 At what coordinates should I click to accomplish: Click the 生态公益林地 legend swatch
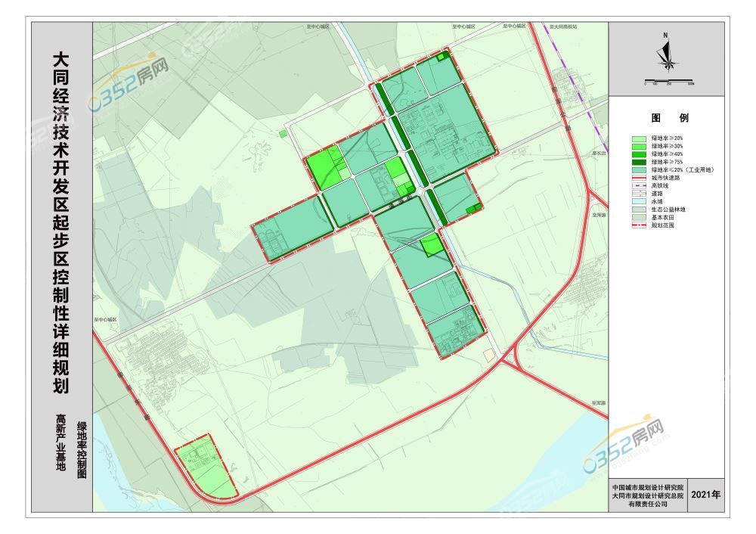point(639,210)
